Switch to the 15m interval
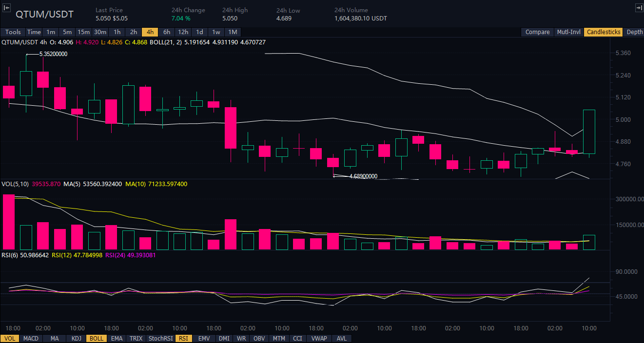 coord(83,32)
